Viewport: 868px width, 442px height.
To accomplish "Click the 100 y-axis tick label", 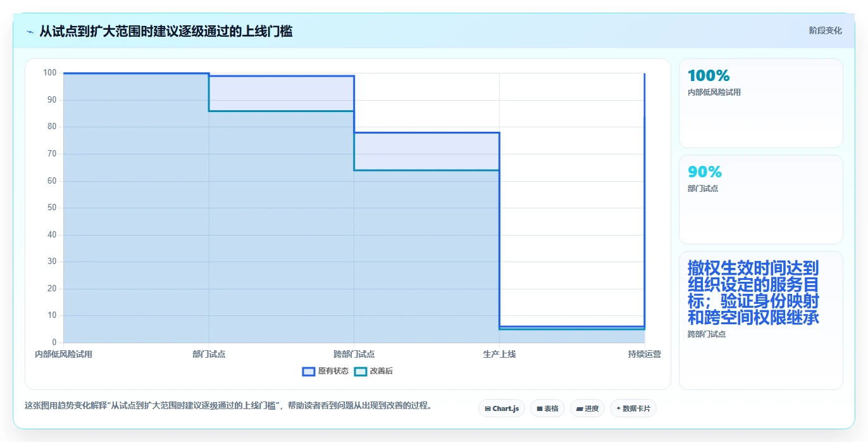I will coord(50,73).
